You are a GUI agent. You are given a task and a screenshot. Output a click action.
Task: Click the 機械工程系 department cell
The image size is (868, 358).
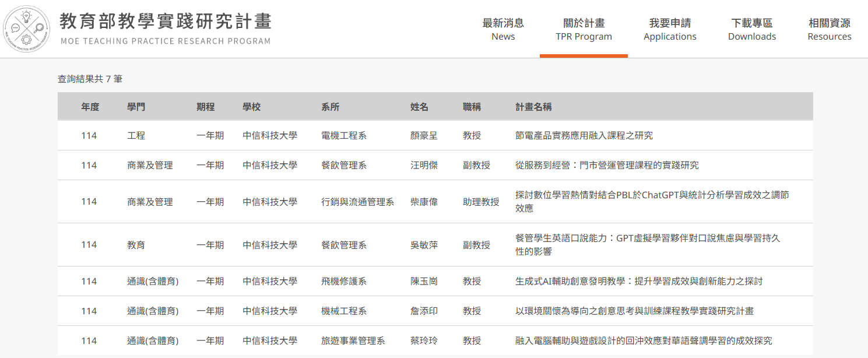(x=344, y=311)
